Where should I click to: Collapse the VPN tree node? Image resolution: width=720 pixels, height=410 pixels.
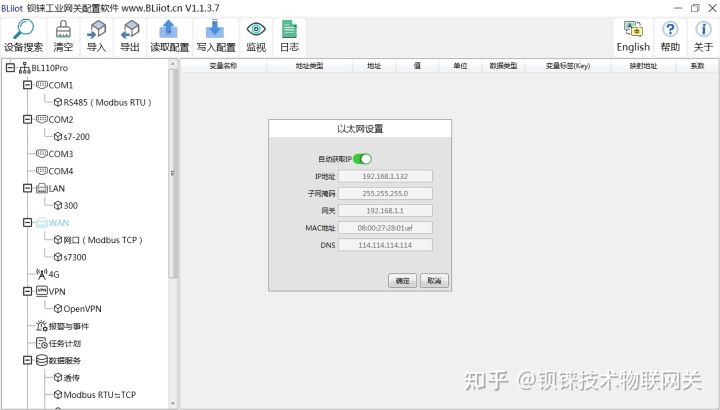[x=28, y=292]
